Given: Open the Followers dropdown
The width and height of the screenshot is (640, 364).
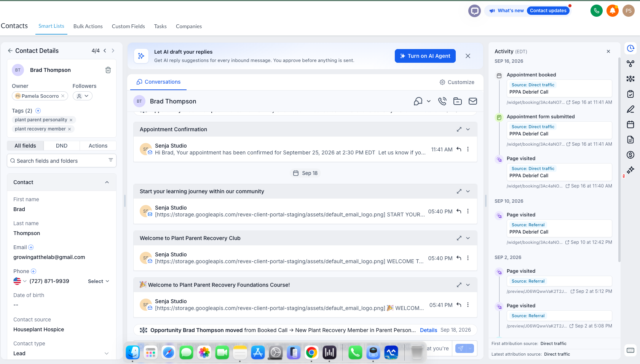Looking at the screenshot, I should 83,96.
